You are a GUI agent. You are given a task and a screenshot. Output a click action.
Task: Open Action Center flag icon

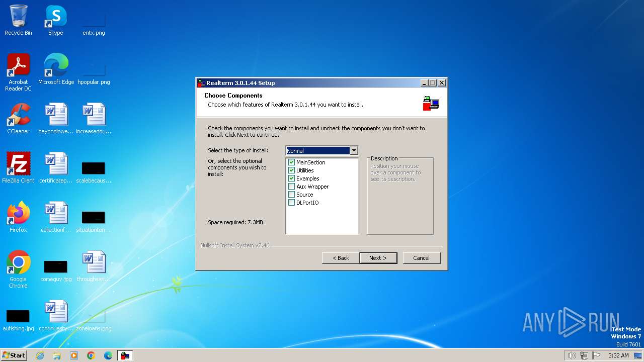click(596, 355)
